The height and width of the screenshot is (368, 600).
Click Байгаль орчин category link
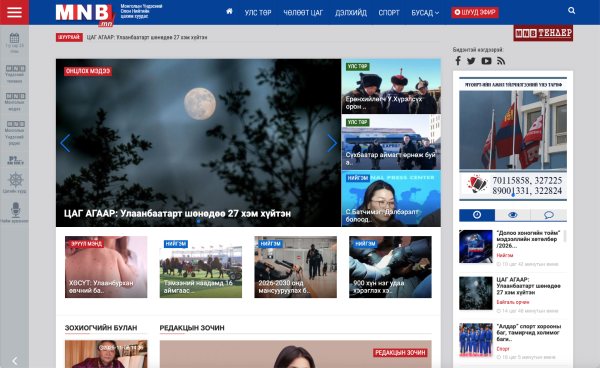513,302
